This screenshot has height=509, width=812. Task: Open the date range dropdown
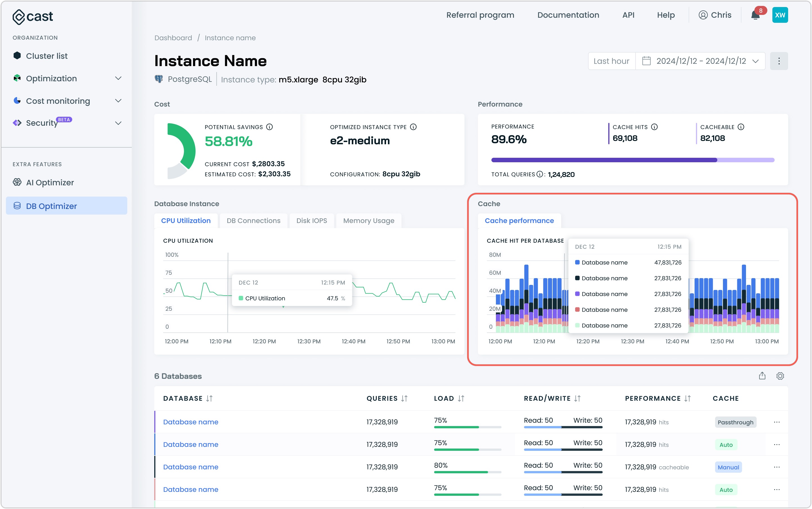(701, 61)
